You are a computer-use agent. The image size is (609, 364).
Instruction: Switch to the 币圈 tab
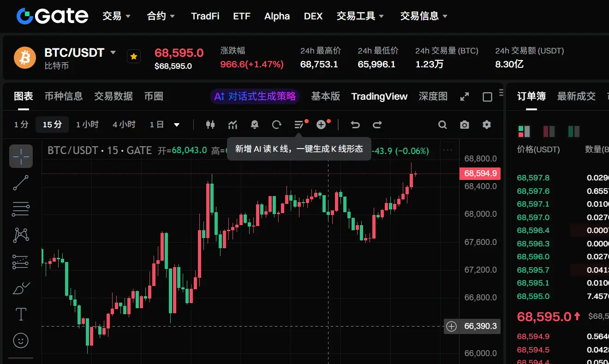pos(154,96)
